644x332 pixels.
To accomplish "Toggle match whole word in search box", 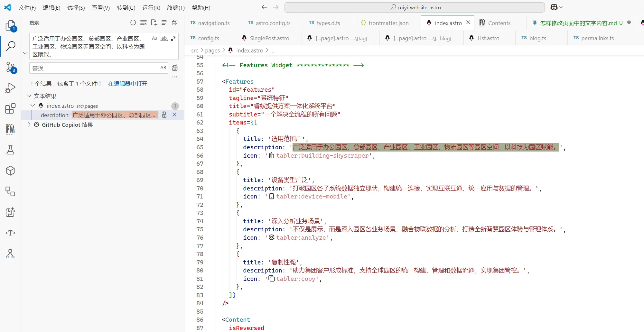I will point(164,38).
